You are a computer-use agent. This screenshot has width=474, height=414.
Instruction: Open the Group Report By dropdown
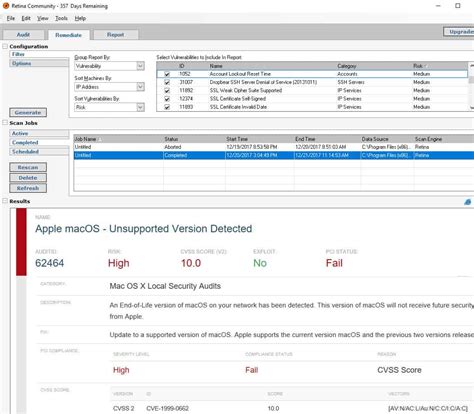[x=110, y=66]
